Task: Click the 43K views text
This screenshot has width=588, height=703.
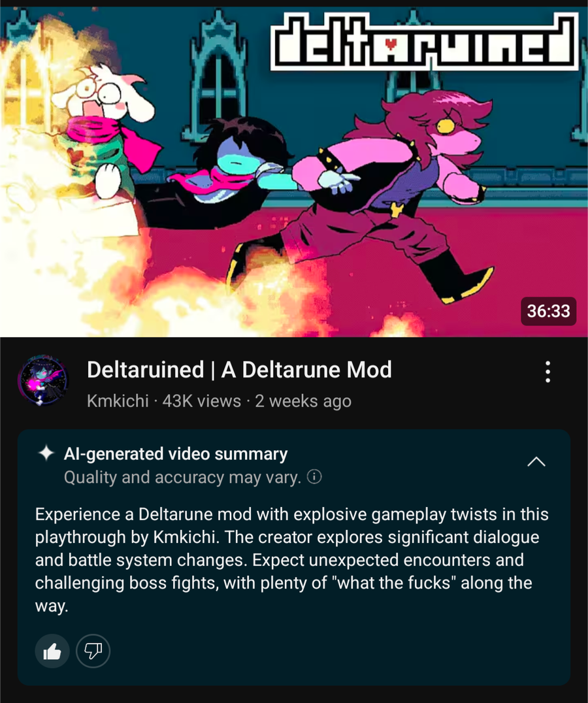Action: (x=202, y=401)
